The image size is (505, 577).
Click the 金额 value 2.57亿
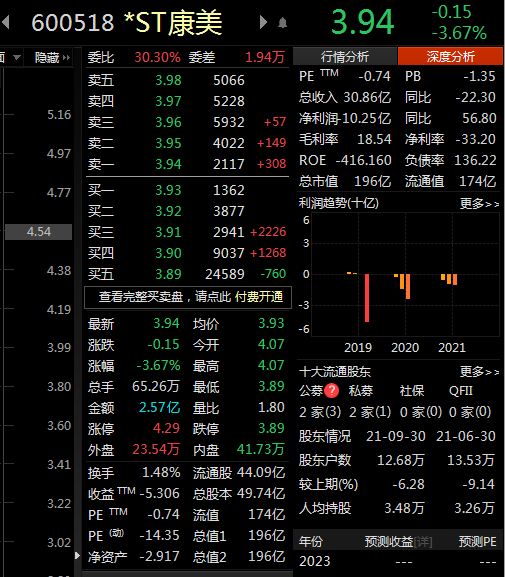coord(159,408)
